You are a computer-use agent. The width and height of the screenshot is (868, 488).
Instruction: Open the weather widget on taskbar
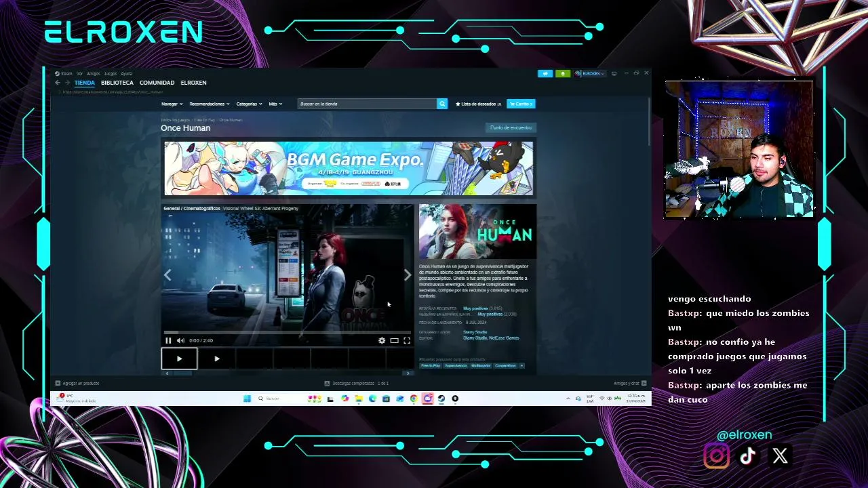tap(76, 398)
